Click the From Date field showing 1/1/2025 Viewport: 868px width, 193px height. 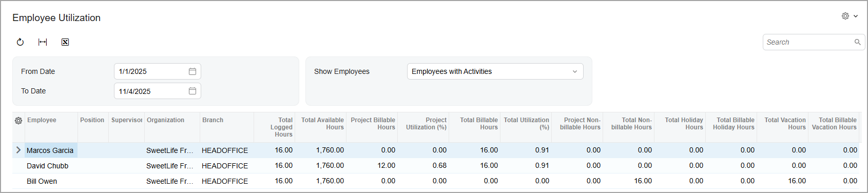pos(151,71)
